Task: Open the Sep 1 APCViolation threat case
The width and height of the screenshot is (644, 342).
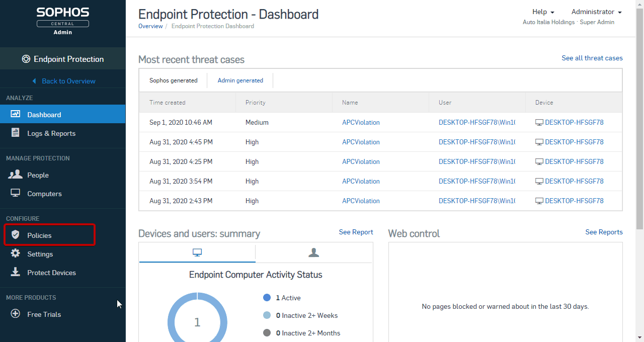Action: [361, 122]
